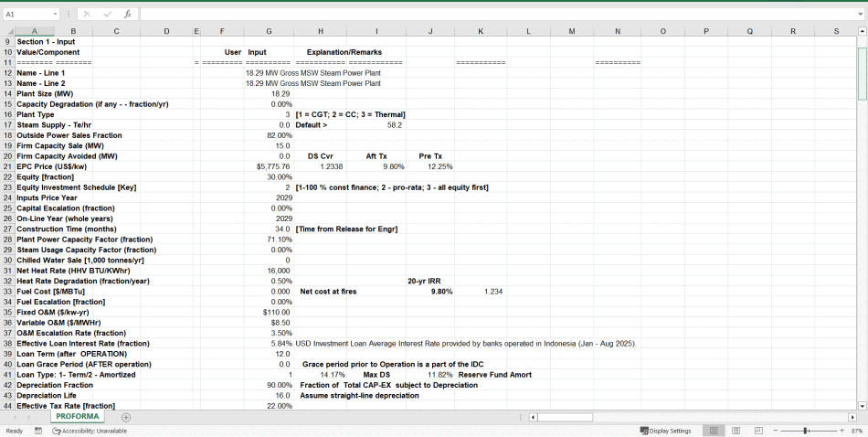Screen dimensions: 868x437
Task: Click the zoom slider handle
Action: point(806,431)
